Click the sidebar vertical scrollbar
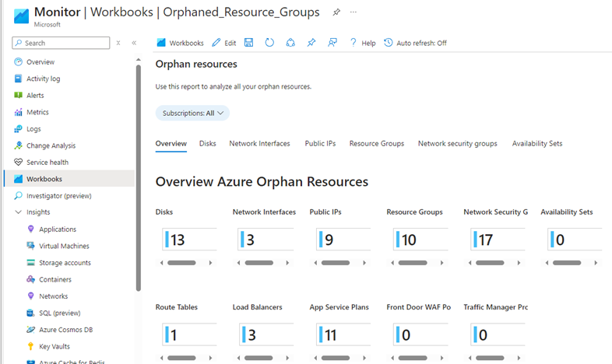This screenshot has height=364, width=612. click(x=138, y=177)
